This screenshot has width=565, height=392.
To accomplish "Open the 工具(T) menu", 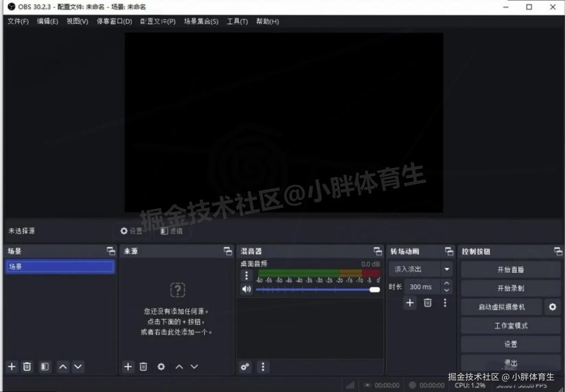I will [237, 21].
